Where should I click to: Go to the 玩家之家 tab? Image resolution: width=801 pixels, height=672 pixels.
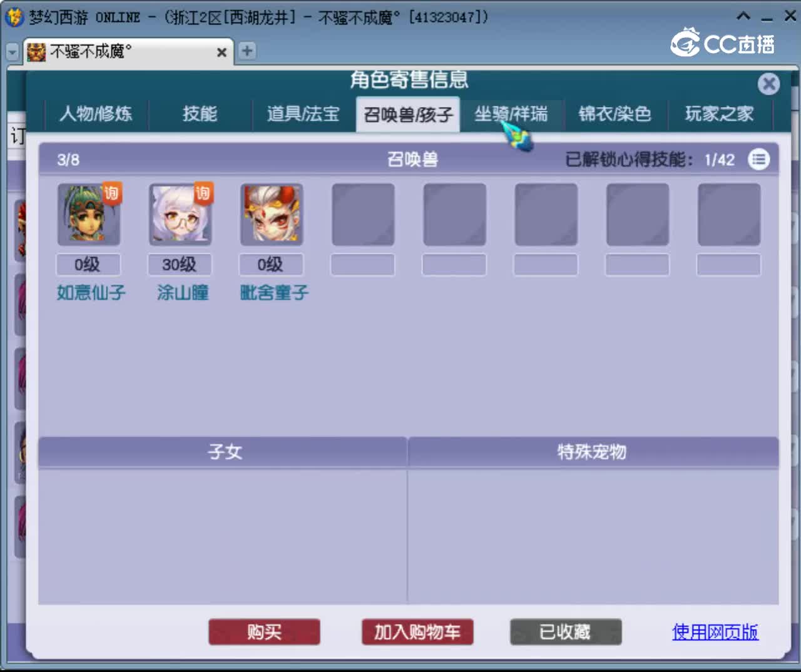click(x=719, y=114)
